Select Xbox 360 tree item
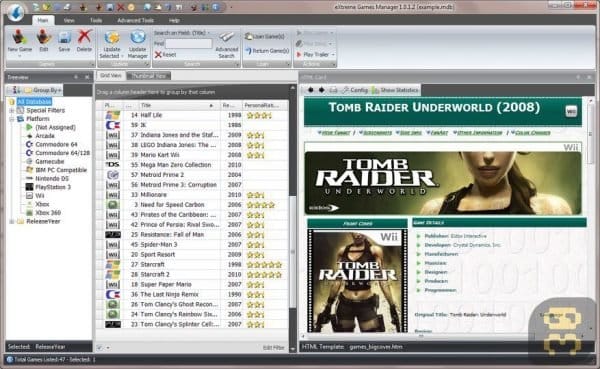The height and width of the screenshot is (369, 600). coord(48,213)
